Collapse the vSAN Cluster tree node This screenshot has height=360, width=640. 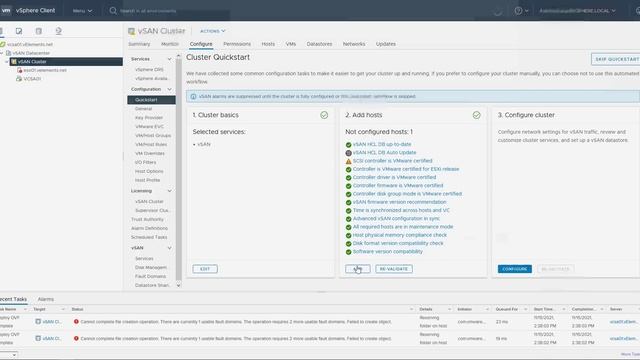(x=7, y=62)
